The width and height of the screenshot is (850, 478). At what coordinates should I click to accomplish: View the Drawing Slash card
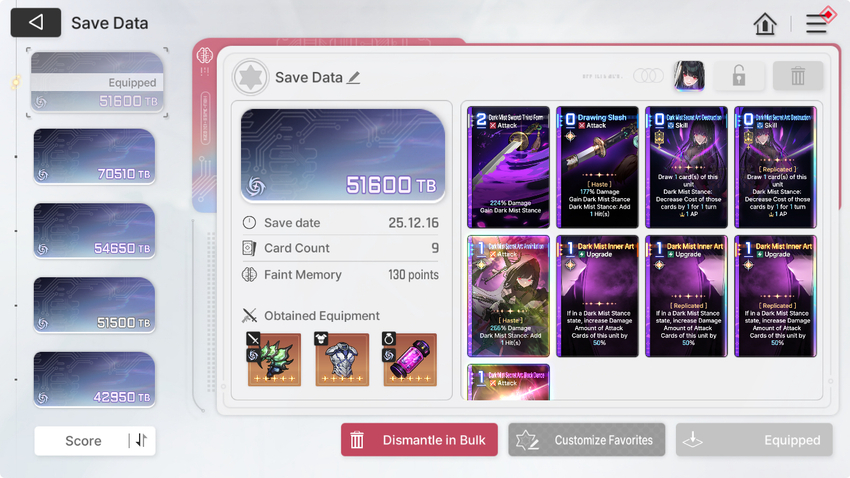coord(597,167)
